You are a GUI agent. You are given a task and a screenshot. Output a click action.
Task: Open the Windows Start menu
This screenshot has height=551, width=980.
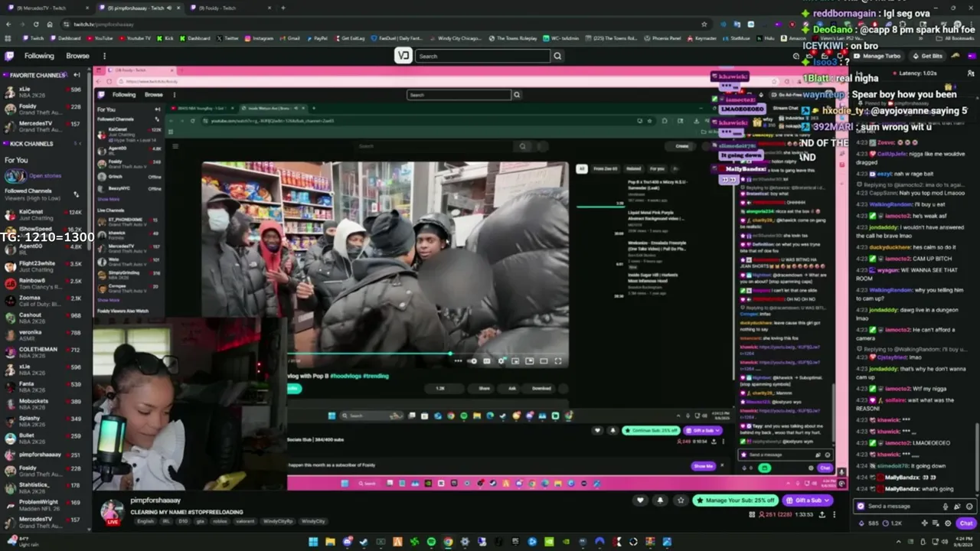click(313, 542)
